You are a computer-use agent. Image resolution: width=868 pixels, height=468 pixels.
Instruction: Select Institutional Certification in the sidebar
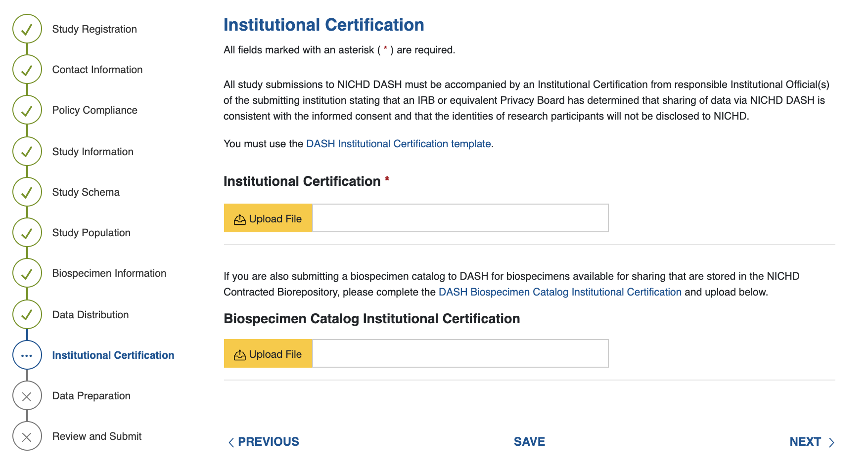pyautogui.click(x=113, y=355)
